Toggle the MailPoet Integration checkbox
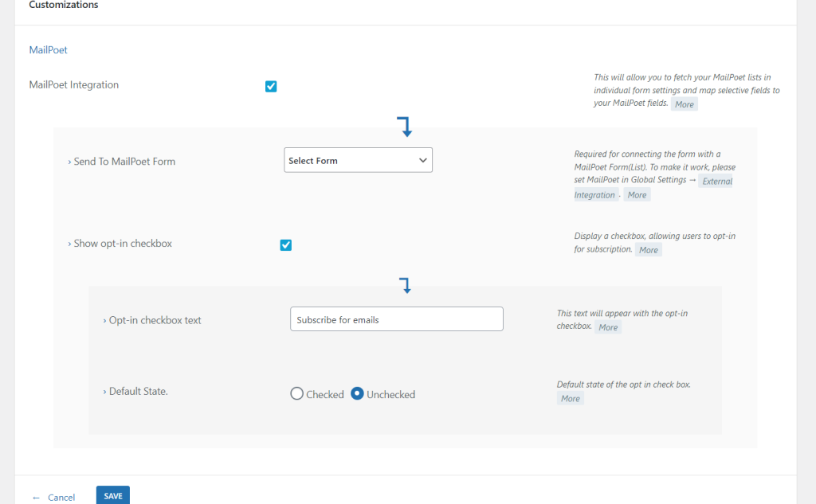 point(271,86)
